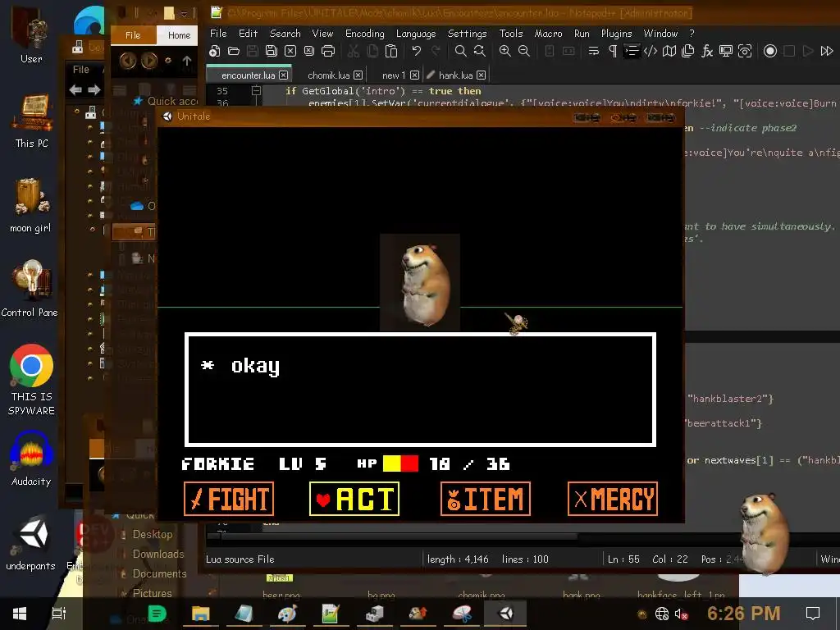Image resolution: width=840 pixels, height=630 pixels.
Task: Click the ITEM button in Unitale
Action: 486,499
